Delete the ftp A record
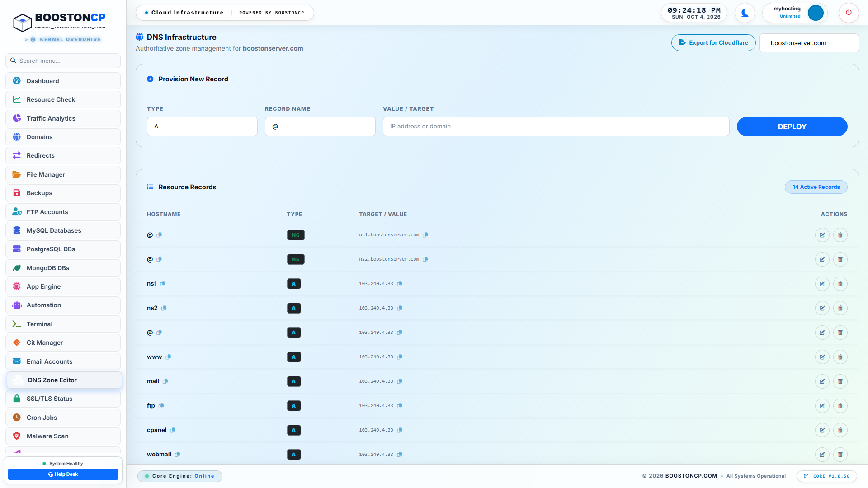This screenshot has height=488, width=868. [840, 406]
